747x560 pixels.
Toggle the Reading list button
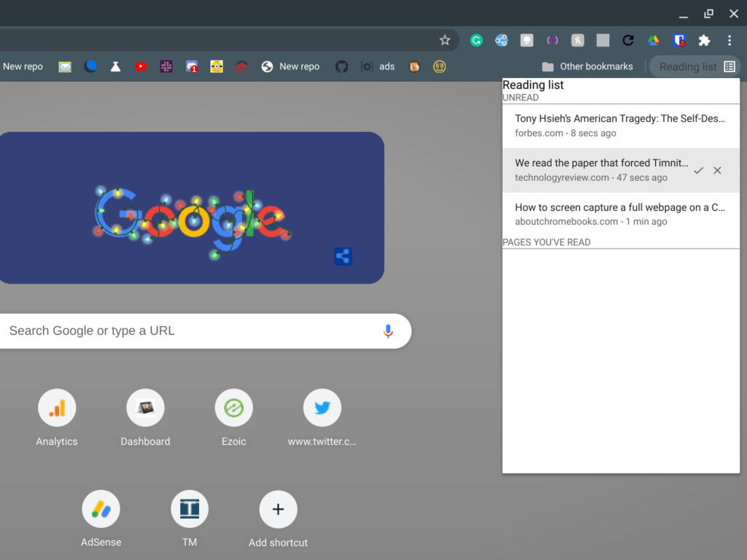tap(695, 66)
